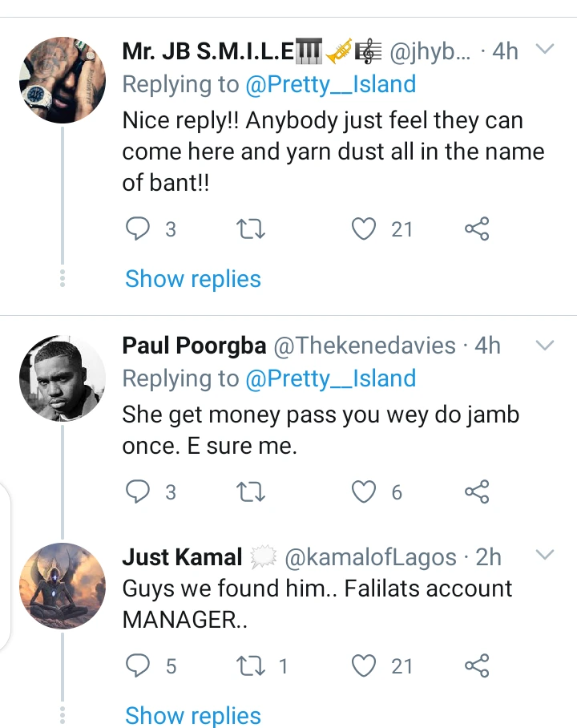Viewport: 577px width, 728px height.
Task: Open @Pretty__Island mention in Paul Poorgba's reply
Action: (331, 378)
